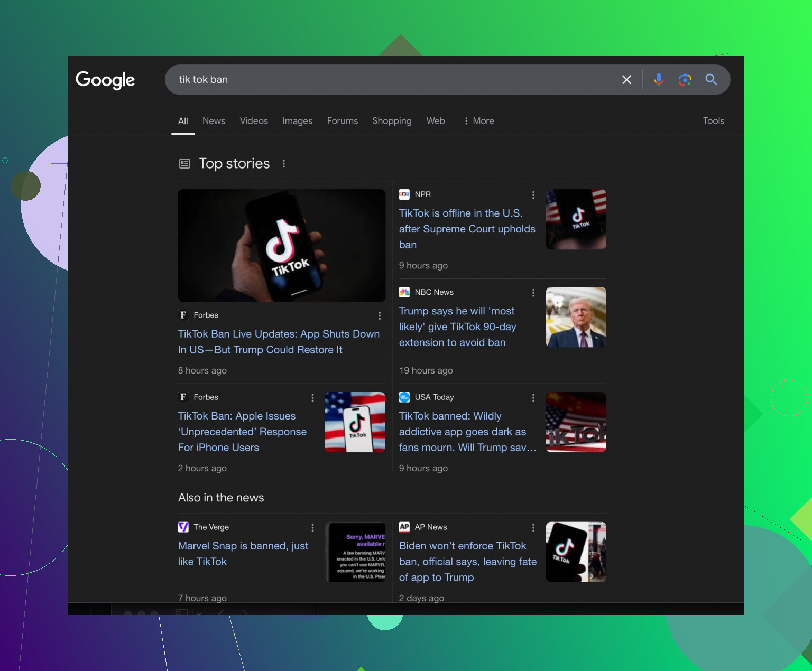812x671 pixels.
Task: Switch to the News tab
Action: click(x=214, y=121)
